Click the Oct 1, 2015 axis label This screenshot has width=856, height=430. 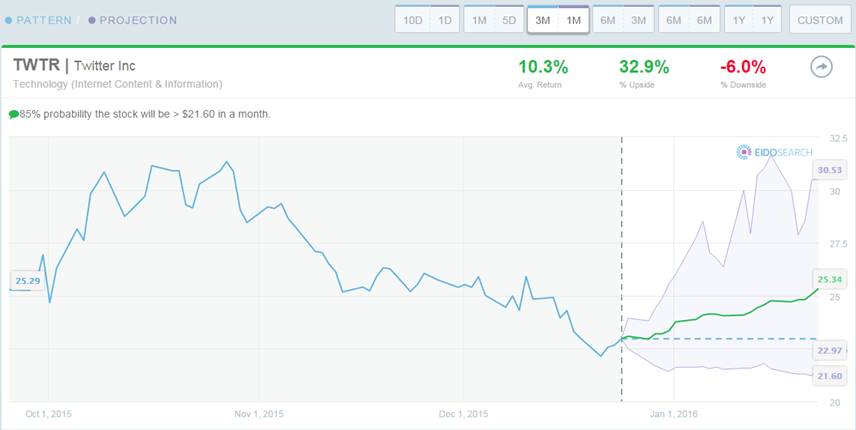point(49,414)
